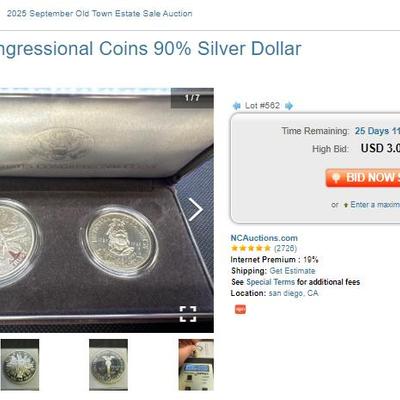Open the NCAuctions.com seller link

264,238
